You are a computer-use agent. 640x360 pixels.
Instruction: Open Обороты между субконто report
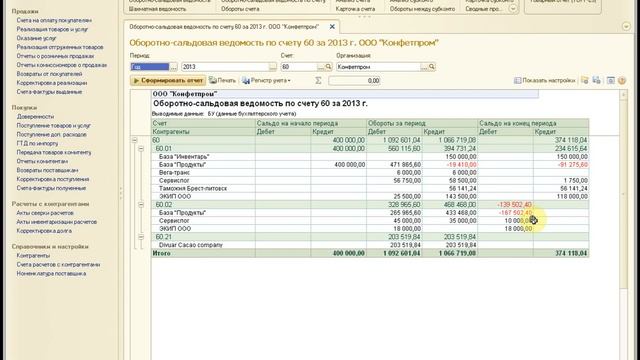tap(422, 9)
